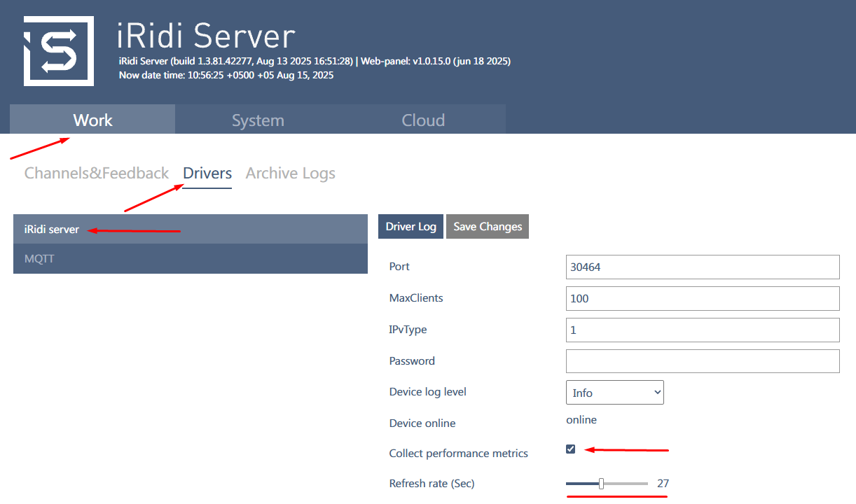The image size is (856, 504).
Task: Select the MQTT driver entry
Action: (x=39, y=258)
